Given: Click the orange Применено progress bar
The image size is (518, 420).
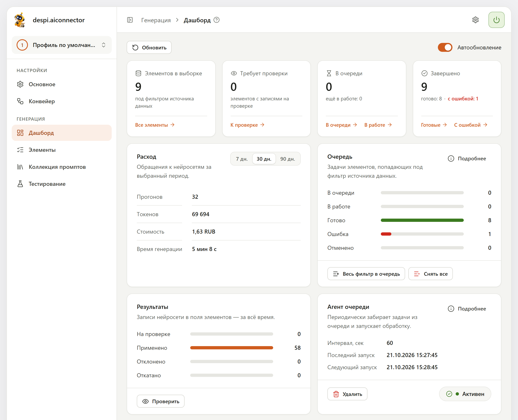Looking at the screenshot, I should click(231, 348).
